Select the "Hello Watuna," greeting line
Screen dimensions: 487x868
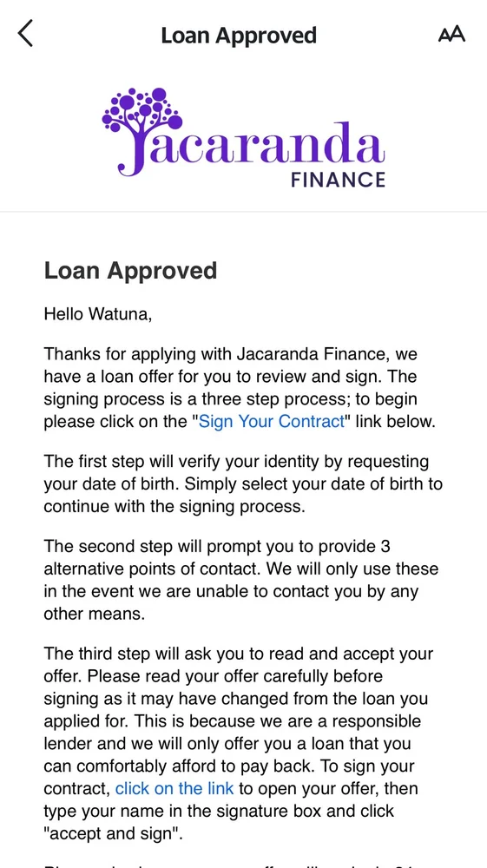[x=97, y=314]
